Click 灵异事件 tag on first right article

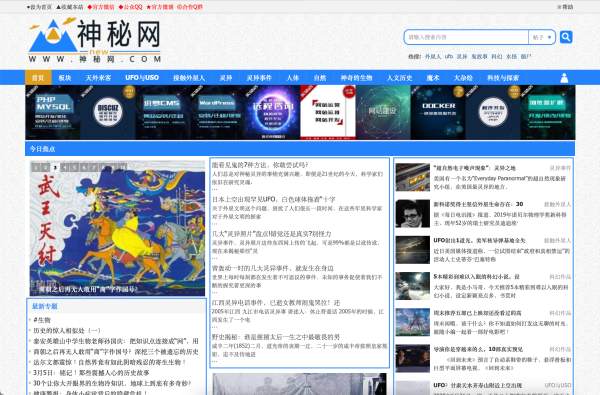560,168
